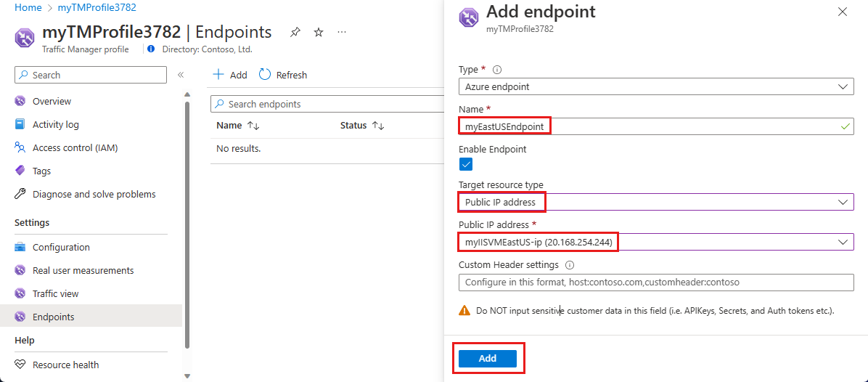
Task: Select Configuration under Settings
Action: [x=61, y=247]
